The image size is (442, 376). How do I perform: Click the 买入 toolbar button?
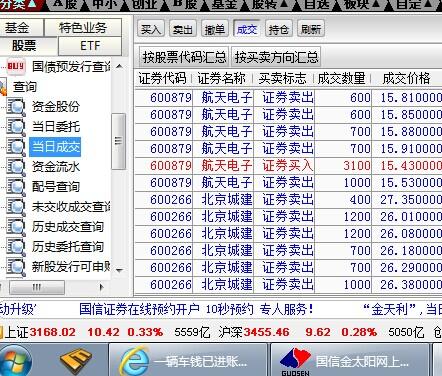pos(151,29)
